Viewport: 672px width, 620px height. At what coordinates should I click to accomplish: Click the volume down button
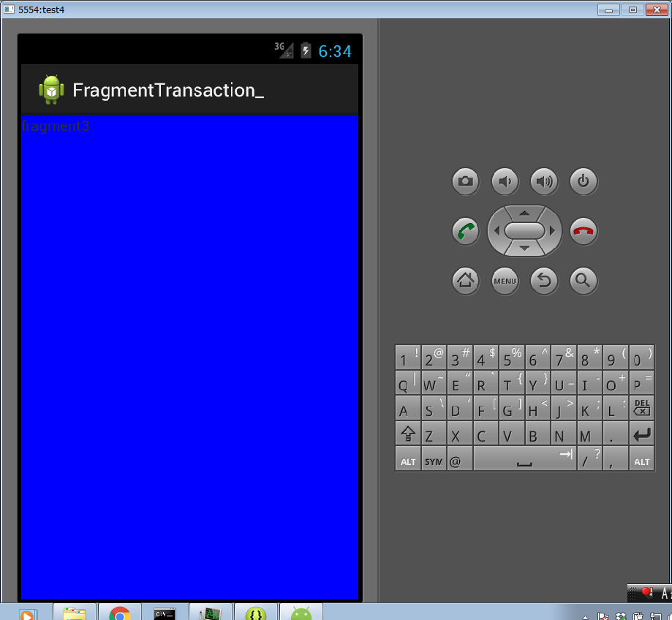[x=505, y=181]
